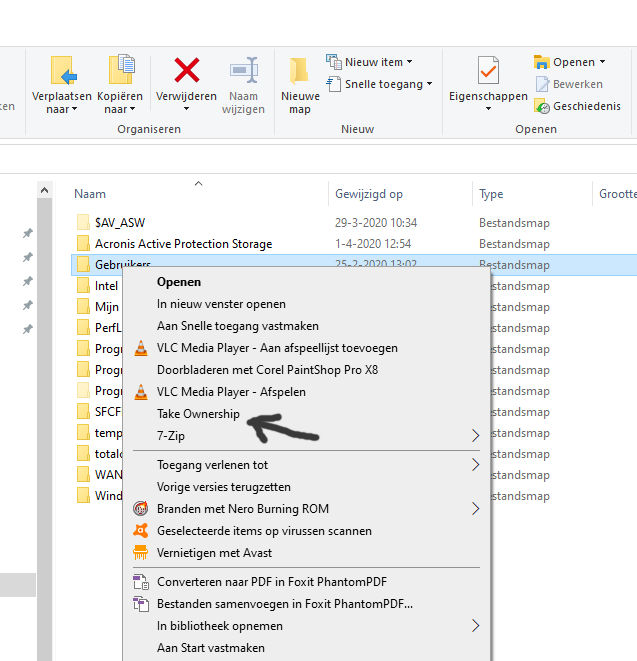Select Openen in the context menu
This screenshot has height=661, width=637.
click(x=179, y=282)
